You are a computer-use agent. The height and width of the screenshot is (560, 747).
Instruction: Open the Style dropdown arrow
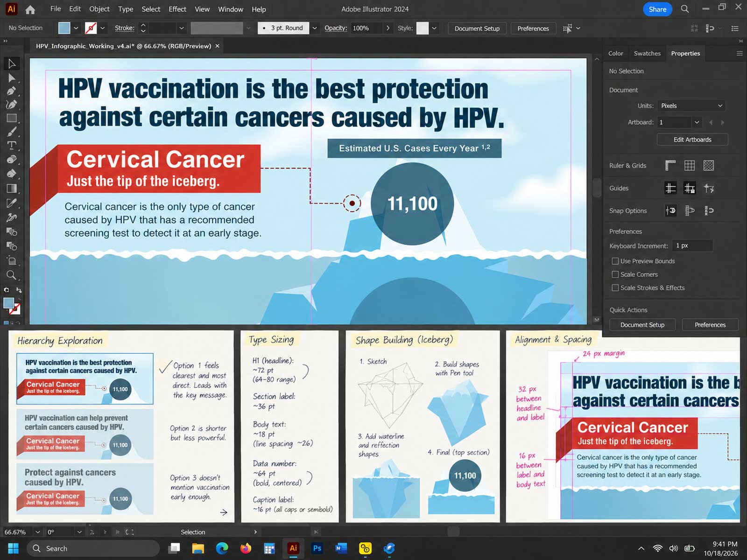click(x=434, y=28)
